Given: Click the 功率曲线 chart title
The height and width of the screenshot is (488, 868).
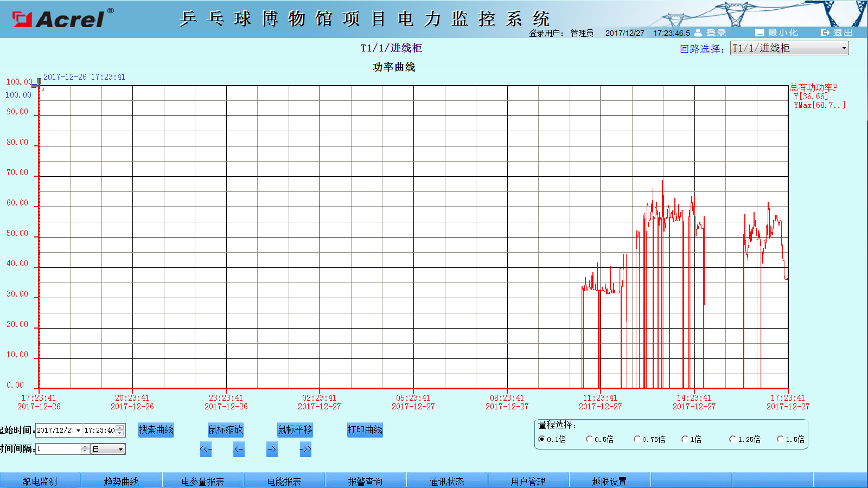Looking at the screenshot, I should point(394,67).
